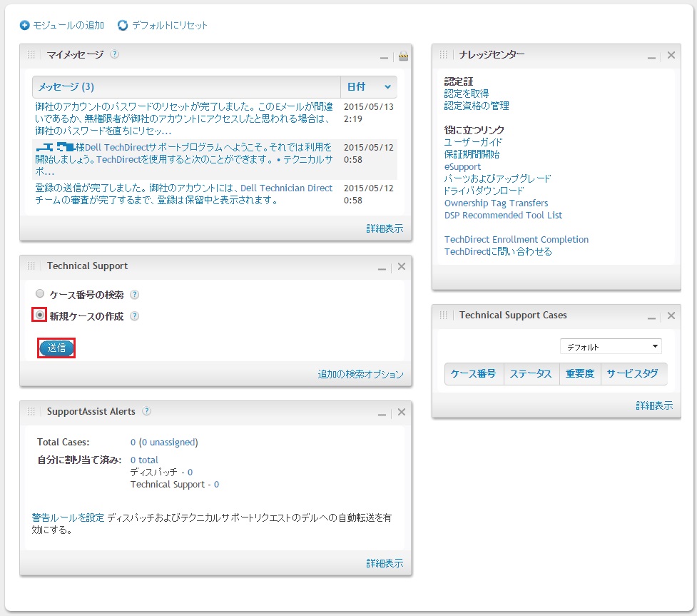Open the ドライバダウンロード link
This screenshot has width=697, height=616.
click(x=484, y=191)
